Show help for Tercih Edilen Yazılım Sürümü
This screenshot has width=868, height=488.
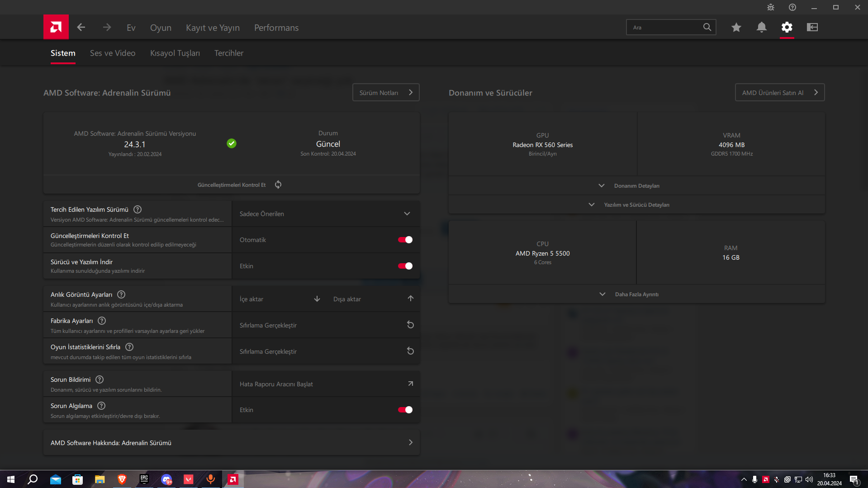pyautogui.click(x=138, y=209)
